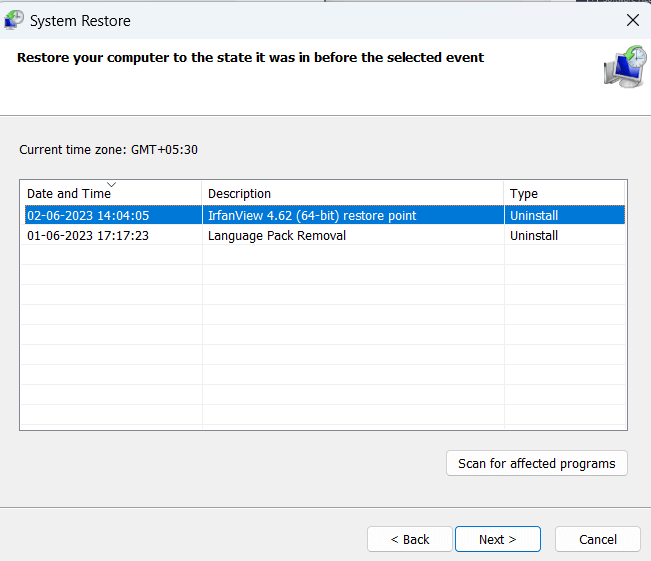Image resolution: width=651 pixels, height=561 pixels.
Task: Click empty area of restore points list
Action: (x=324, y=336)
